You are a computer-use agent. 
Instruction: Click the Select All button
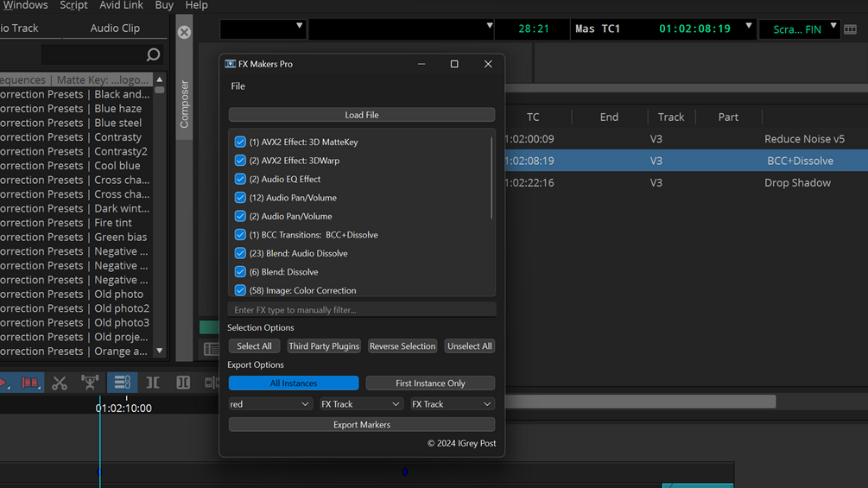tap(254, 346)
